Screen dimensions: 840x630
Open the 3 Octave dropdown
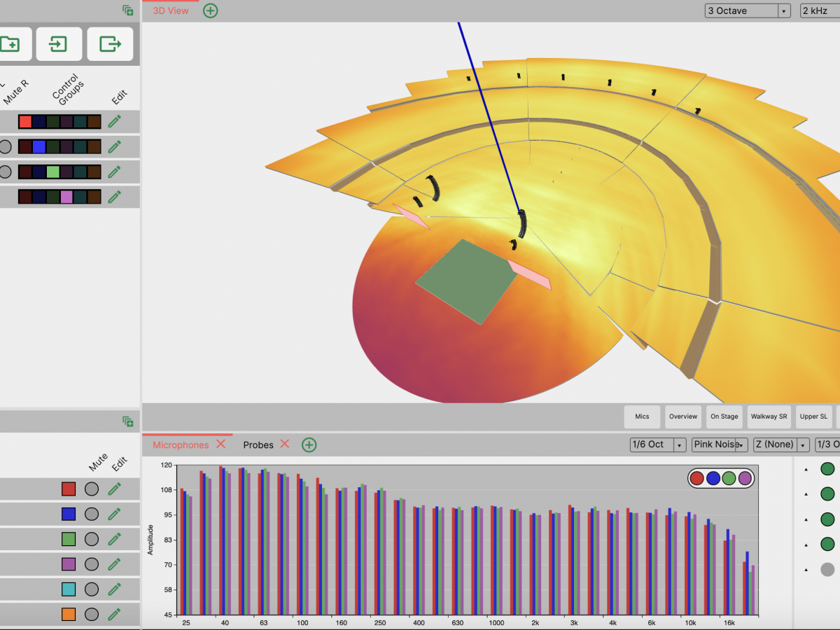point(748,10)
